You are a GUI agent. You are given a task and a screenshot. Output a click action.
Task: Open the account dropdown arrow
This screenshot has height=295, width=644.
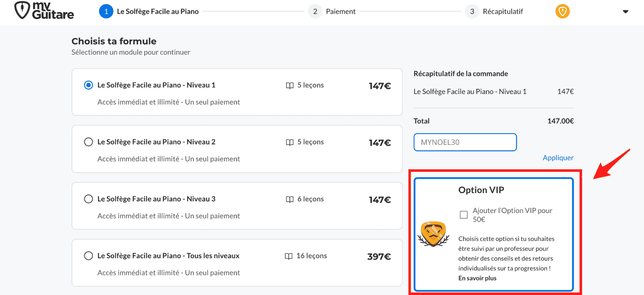pos(625,12)
